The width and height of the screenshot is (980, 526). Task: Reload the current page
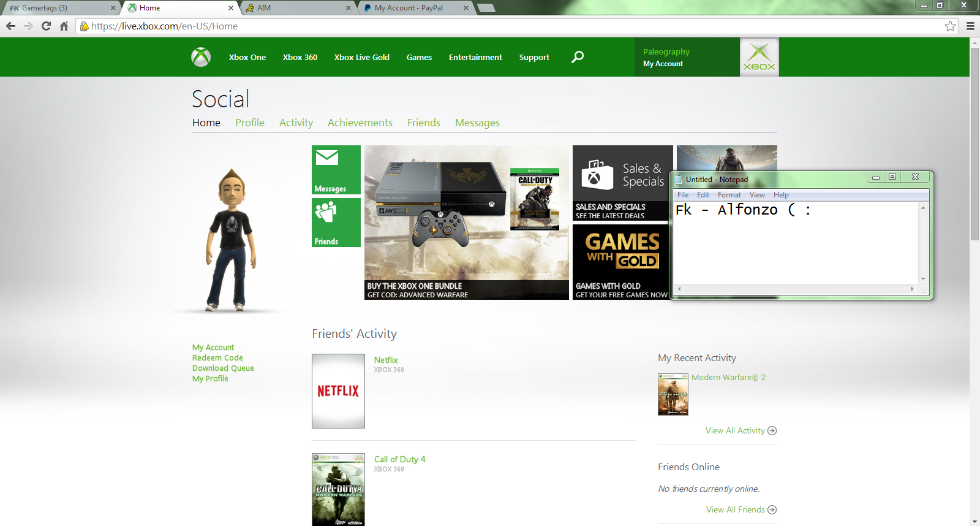[x=46, y=26]
